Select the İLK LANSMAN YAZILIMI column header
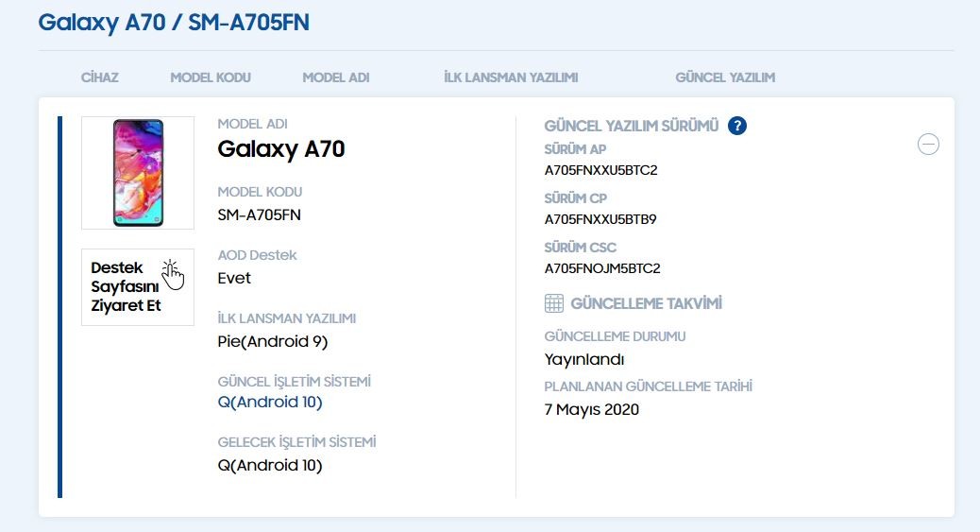The width and height of the screenshot is (980, 532). coord(512,77)
